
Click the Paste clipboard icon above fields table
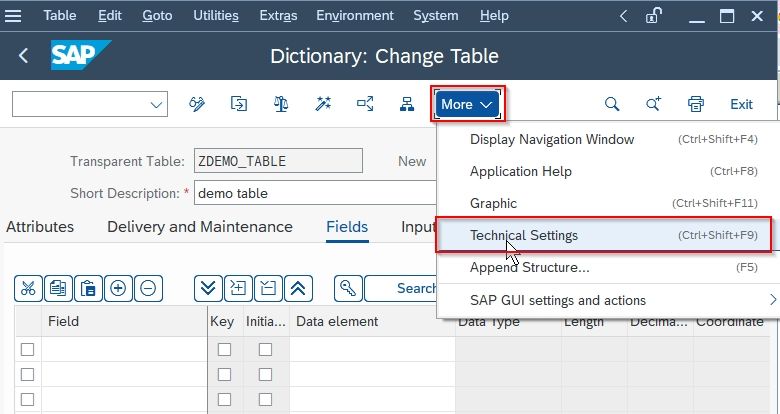coord(88,288)
